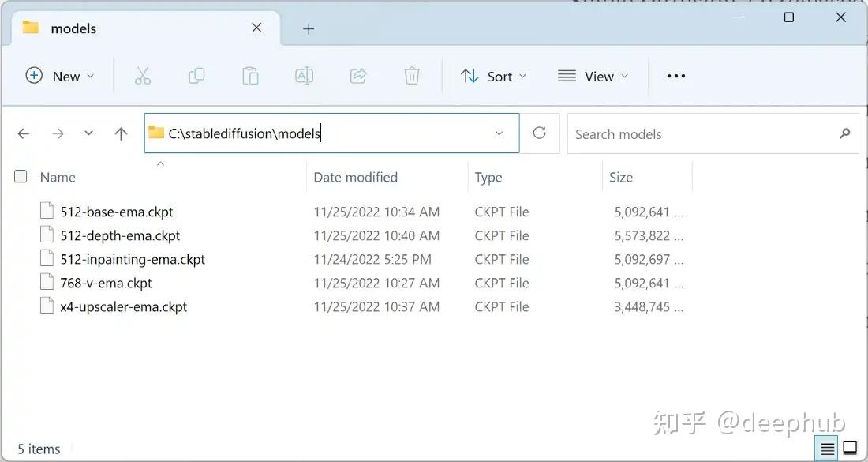Click the Paste clipboard icon
Image resolution: width=868 pixels, height=462 pixels.
tap(250, 76)
